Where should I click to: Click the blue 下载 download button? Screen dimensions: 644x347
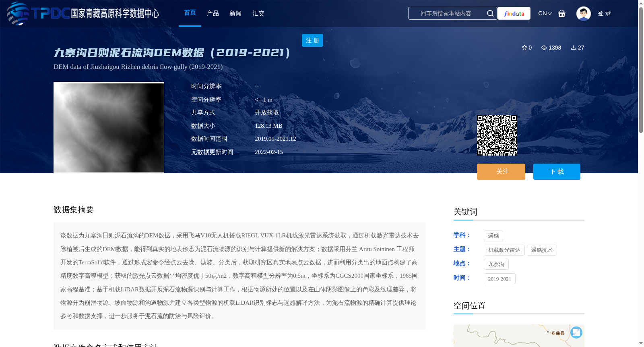click(x=557, y=172)
